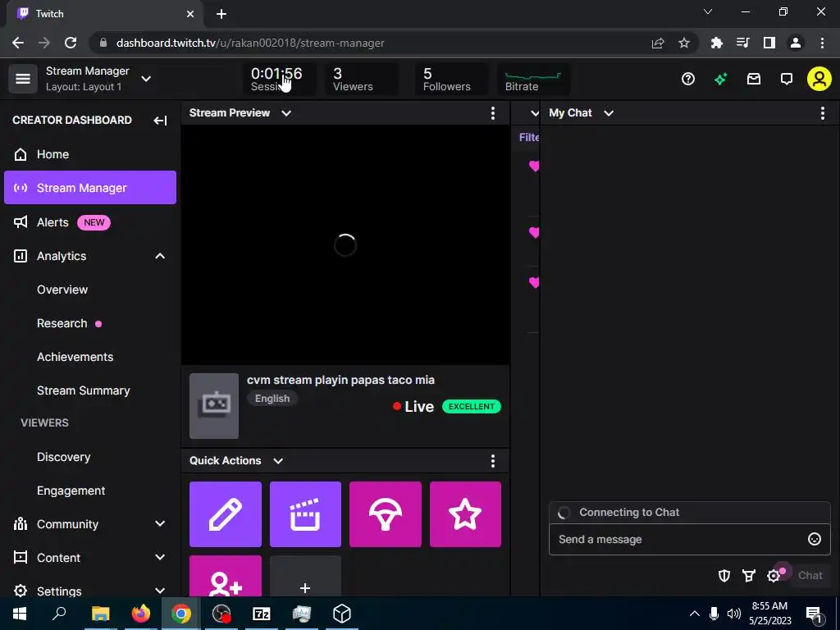Expand the My Chat panel dropdown
The height and width of the screenshot is (630, 840).
(x=609, y=113)
